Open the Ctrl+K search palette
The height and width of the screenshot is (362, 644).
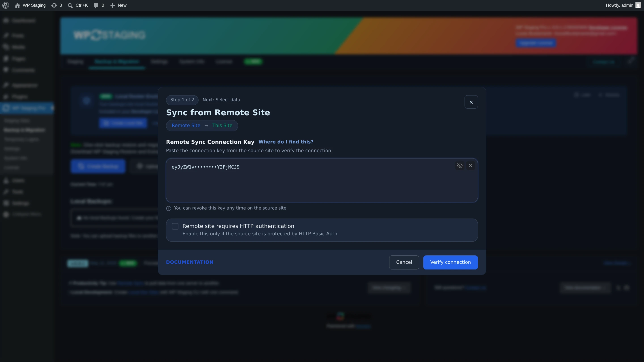click(x=78, y=5)
